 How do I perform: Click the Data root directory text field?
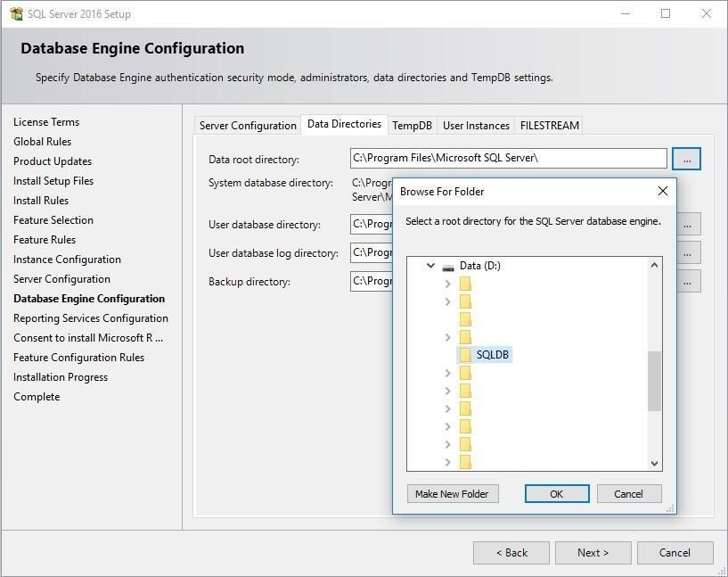508,159
